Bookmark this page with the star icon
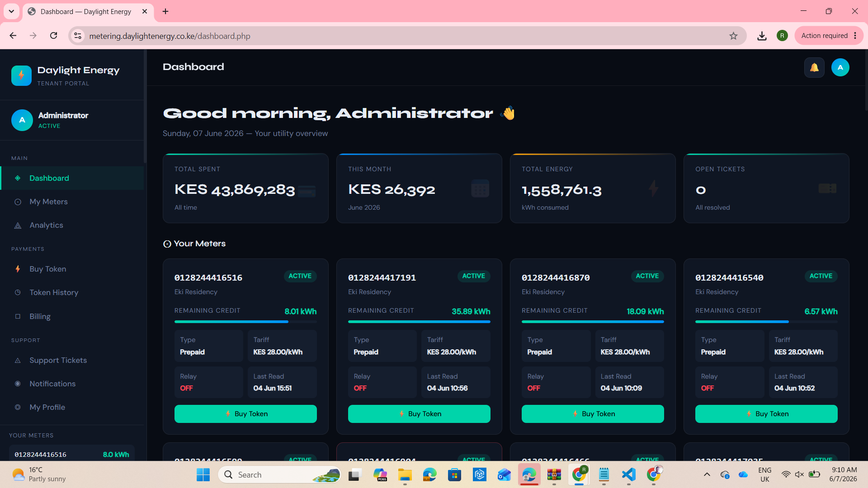The image size is (868, 488). pyautogui.click(x=733, y=36)
